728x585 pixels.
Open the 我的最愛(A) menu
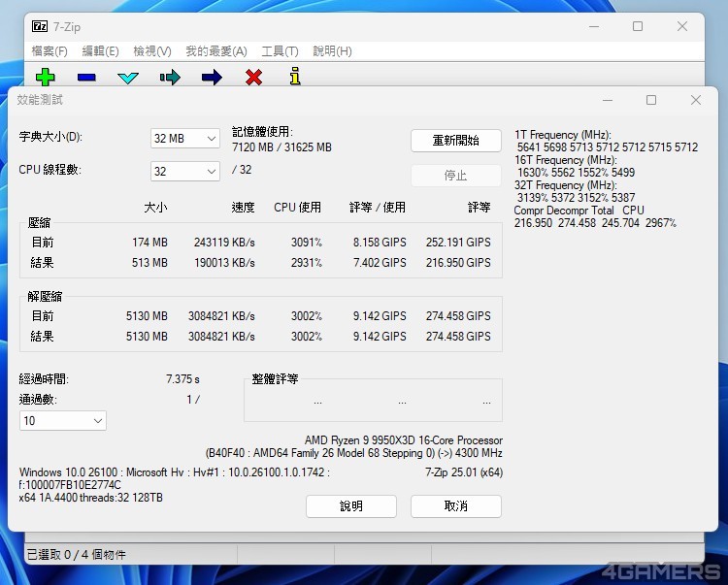click(215, 51)
